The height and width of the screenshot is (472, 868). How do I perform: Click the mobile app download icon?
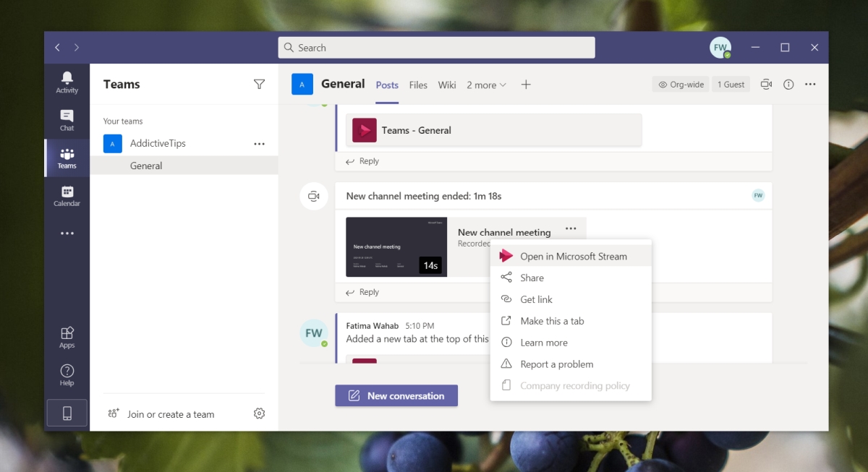click(67, 413)
